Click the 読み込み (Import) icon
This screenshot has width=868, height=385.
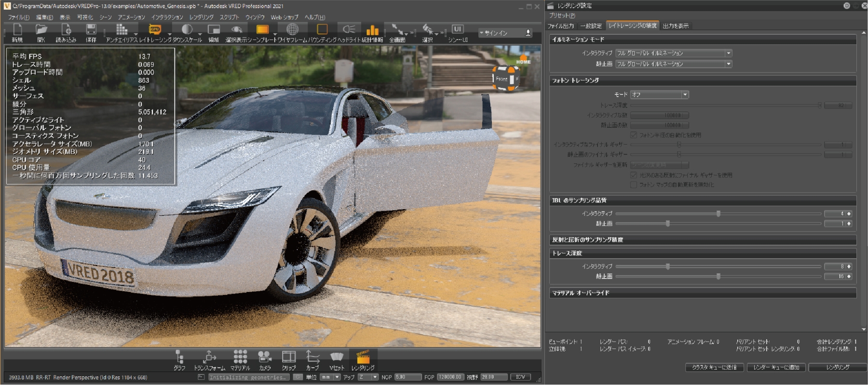tap(66, 30)
